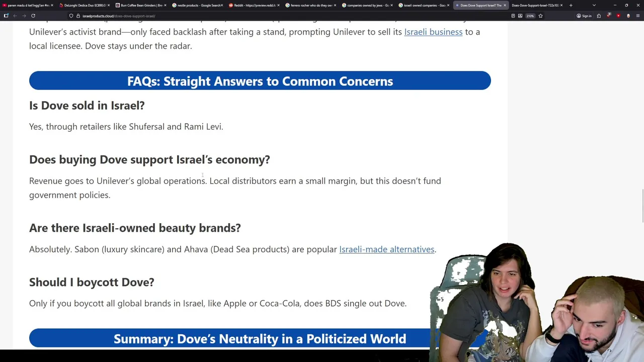Screen dimensions: 644x362
Task: Reload the current page
Action: tap(33, 16)
